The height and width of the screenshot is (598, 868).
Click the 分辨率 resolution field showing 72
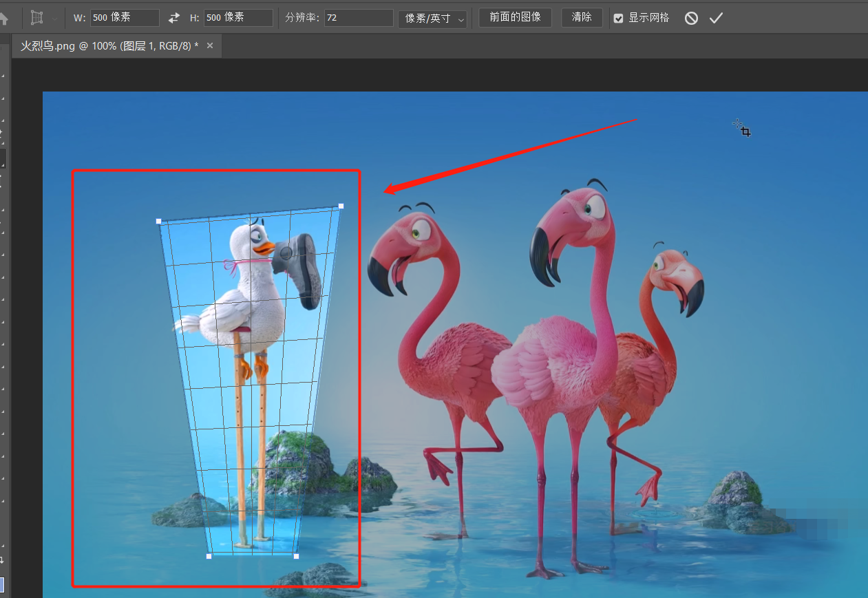pyautogui.click(x=359, y=18)
